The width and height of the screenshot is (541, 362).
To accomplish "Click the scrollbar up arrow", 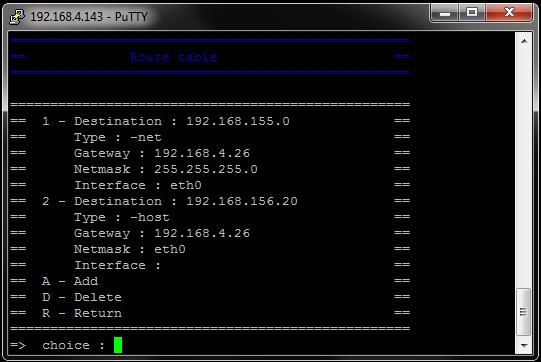I will [524, 41].
